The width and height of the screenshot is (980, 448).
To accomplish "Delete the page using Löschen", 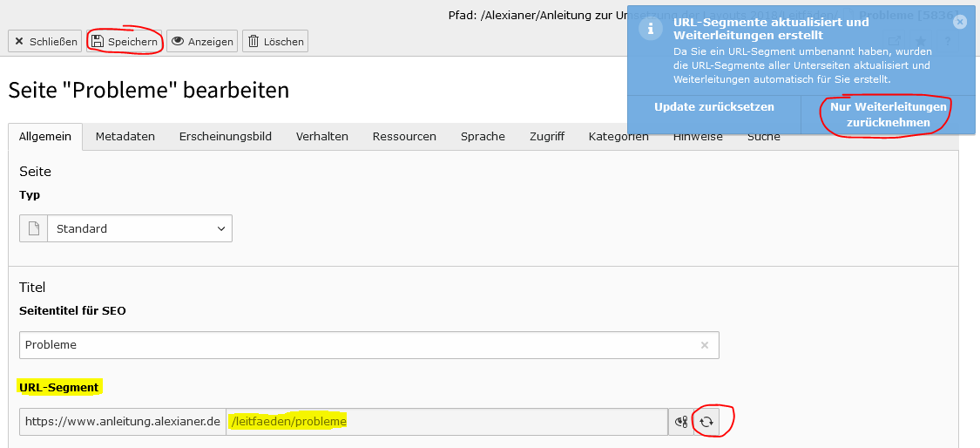I will pyautogui.click(x=275, y=42).
